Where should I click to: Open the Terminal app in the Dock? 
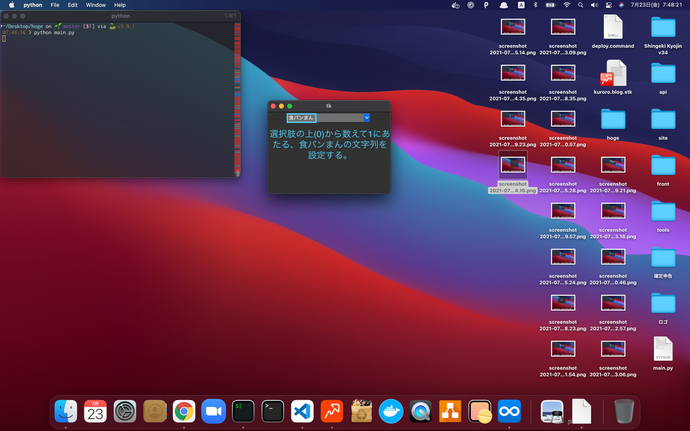(273, 411)
